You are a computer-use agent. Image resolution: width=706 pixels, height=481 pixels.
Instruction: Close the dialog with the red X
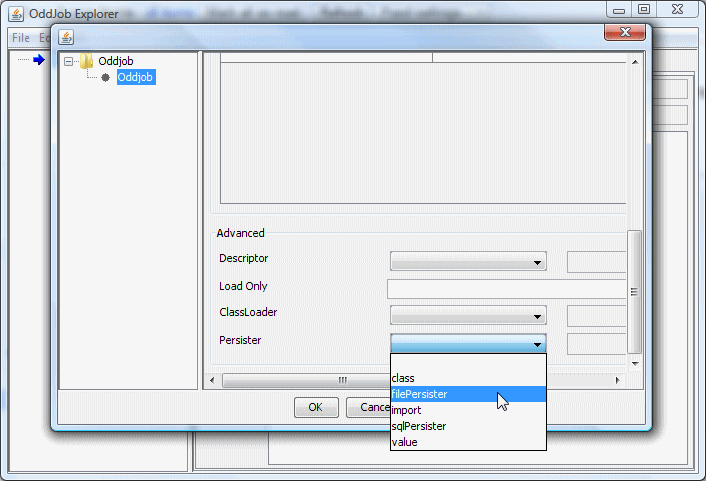624,33
